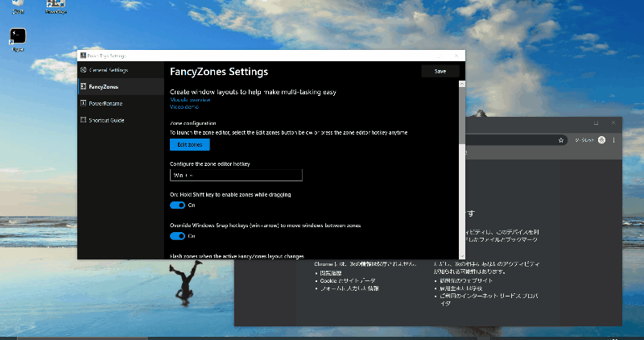Open Chrome's three-dot menu
The height and width of the screenshot is (340, 644).
point(613,140)
